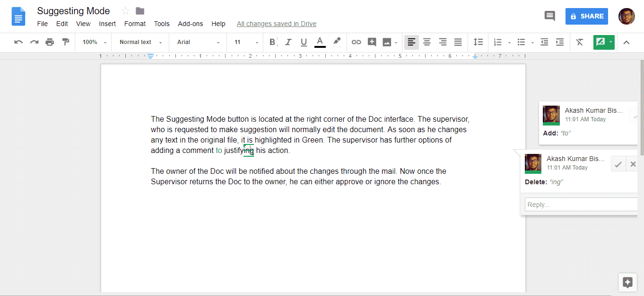Open the Normal text style dropdown
The image size is (644, 296).
point(140,42)
